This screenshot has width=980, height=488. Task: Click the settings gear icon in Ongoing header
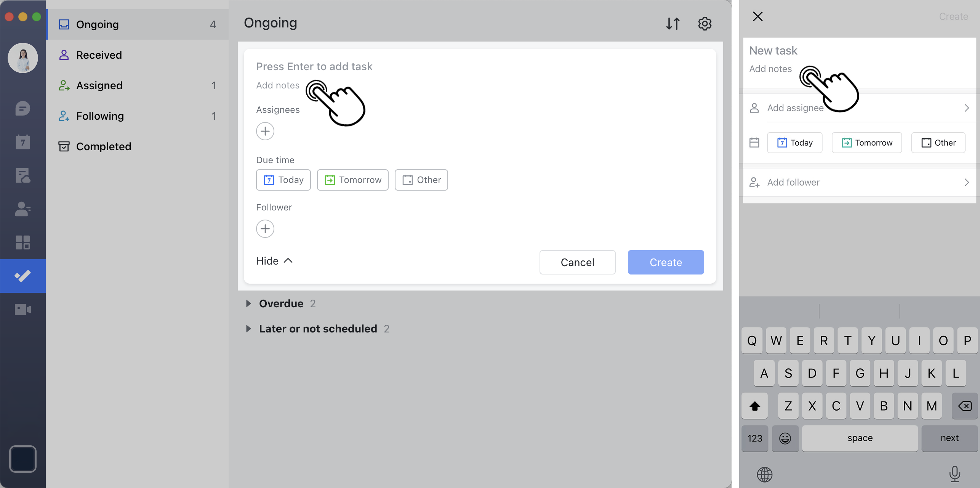pyautogui.click(x=705, y=23)
